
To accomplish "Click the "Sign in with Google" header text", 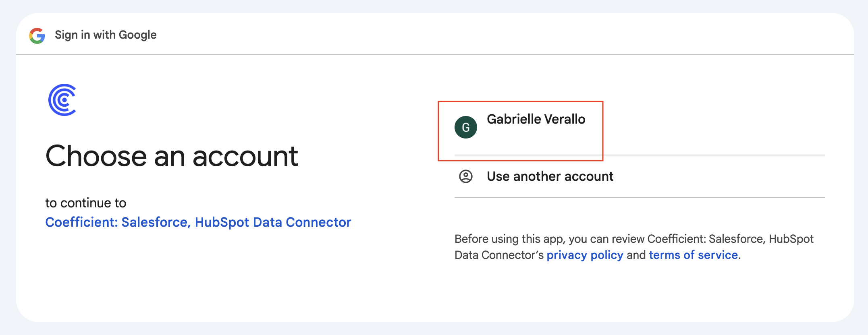I will click(x=106, y=35).
